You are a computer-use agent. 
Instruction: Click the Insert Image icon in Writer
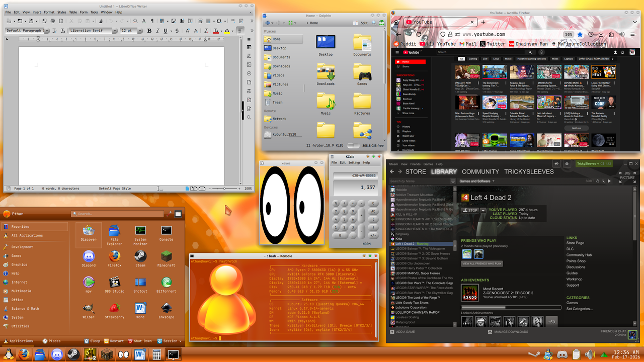tap(174, 21)
